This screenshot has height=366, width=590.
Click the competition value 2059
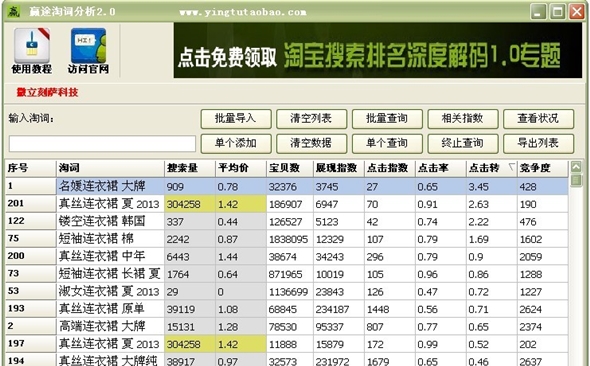pos(531,257)
